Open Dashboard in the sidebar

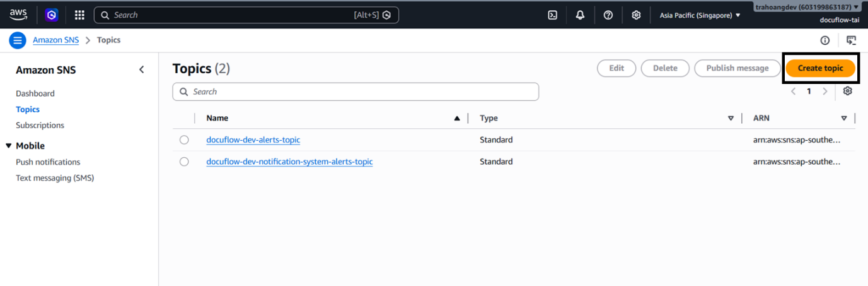point(35,93)
